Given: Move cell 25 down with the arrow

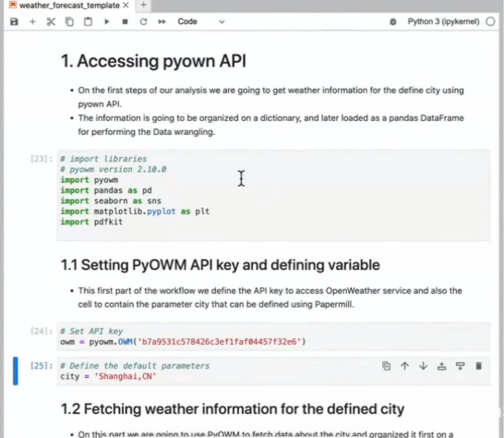Looking at the screenshot, I should 424,366.
